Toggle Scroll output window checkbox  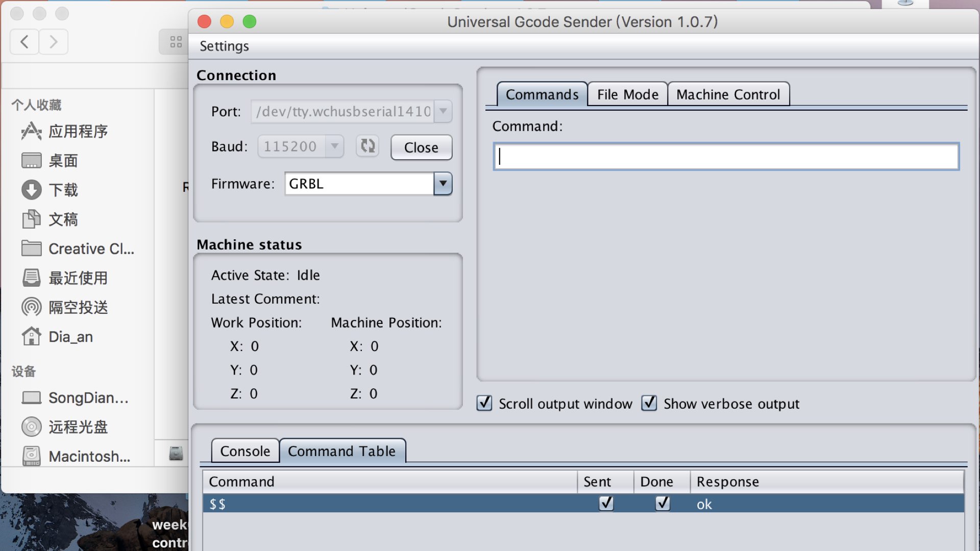[x=484, y=403]
